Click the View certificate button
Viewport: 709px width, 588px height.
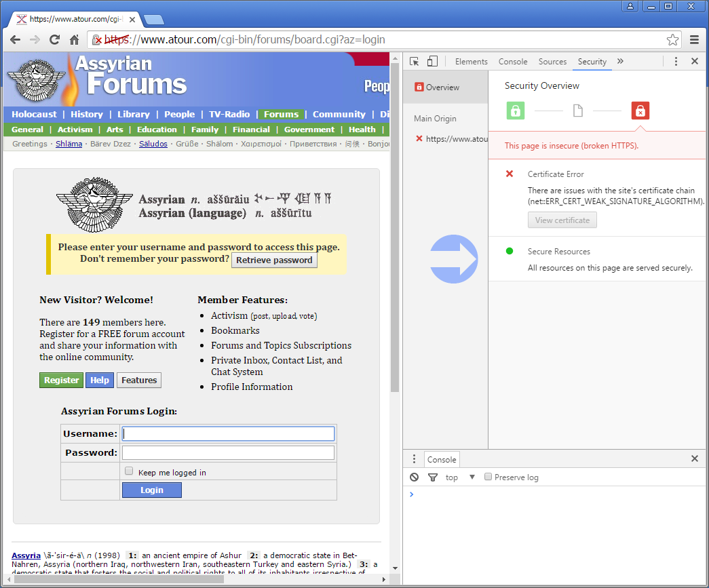pyautogui.click(x=562, y=220)
